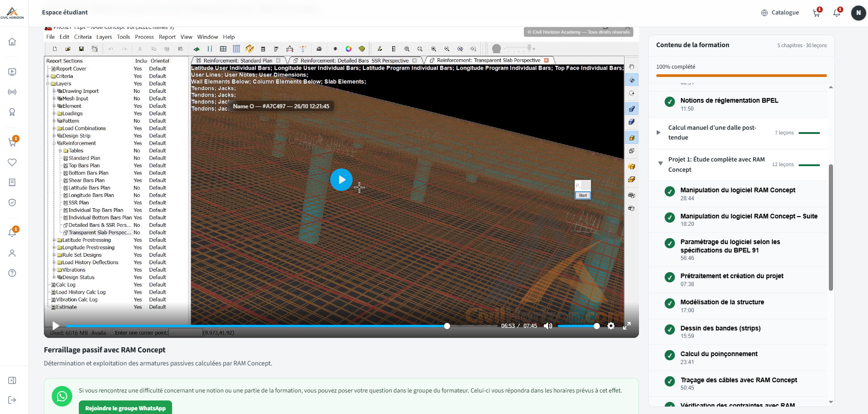Viewport: 868px width, 414px height.
Task: Open the shopping cart in left sidebar
Action: pos(12,142)
